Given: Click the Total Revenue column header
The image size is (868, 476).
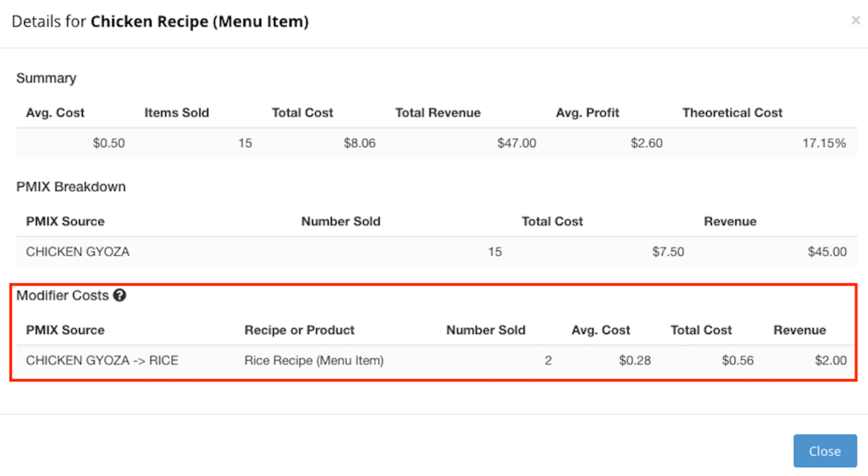Looking at the screenshot, I should (437, 113).
